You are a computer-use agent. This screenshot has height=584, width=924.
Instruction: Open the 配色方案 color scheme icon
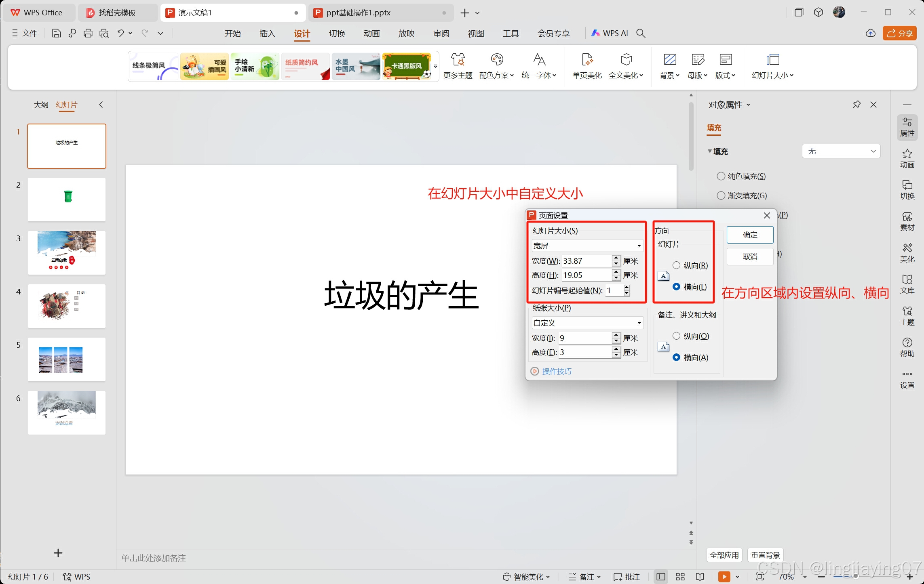click(x=496, y=60)
